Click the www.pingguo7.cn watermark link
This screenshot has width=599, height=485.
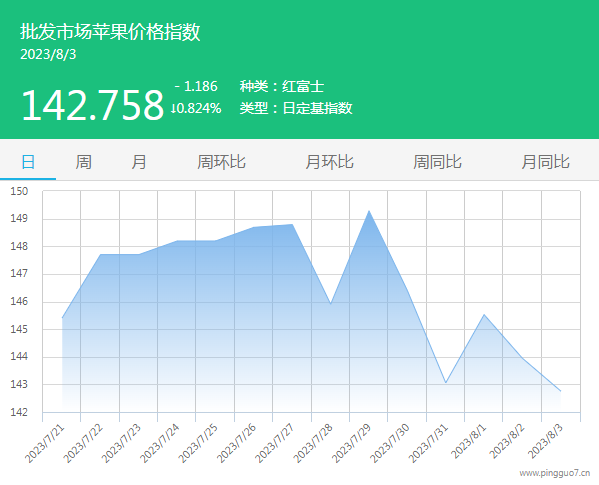click(x=555, y=473)
